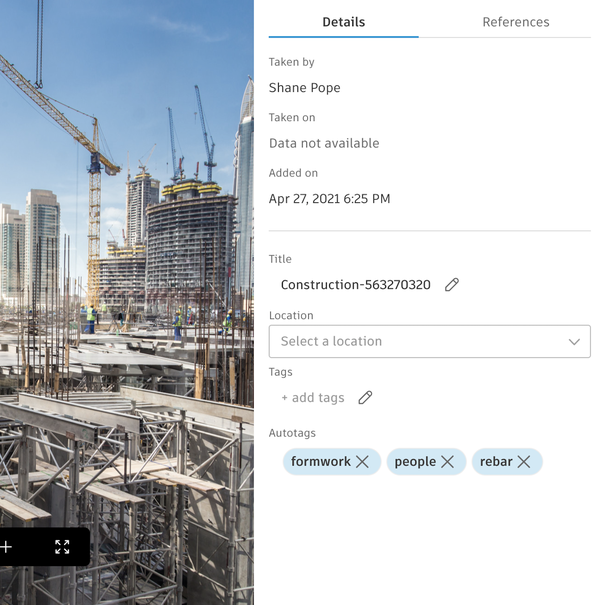This screenshot has height=605, width=600.
Task: Click the Construction-563270320 title text
Action: tap(355, 285)
